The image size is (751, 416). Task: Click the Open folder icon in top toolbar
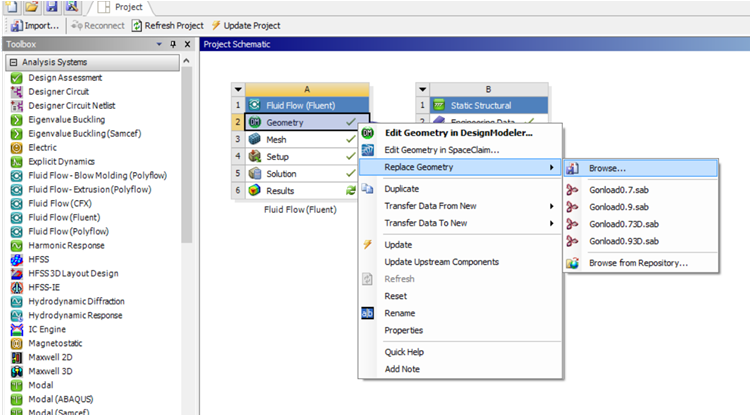click(32, 6)
